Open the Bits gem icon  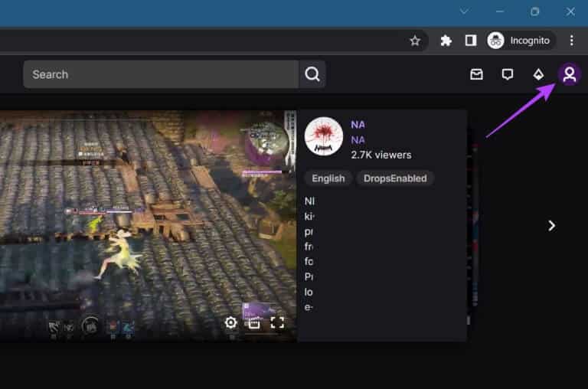pyautogui.click(x=538, y=74)
